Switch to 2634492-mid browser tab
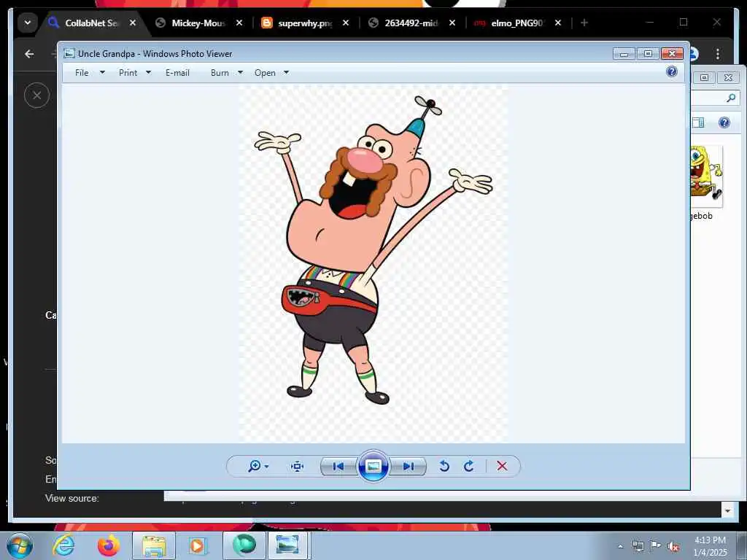The width and height of the screenshot is (747, 560). 411,23
